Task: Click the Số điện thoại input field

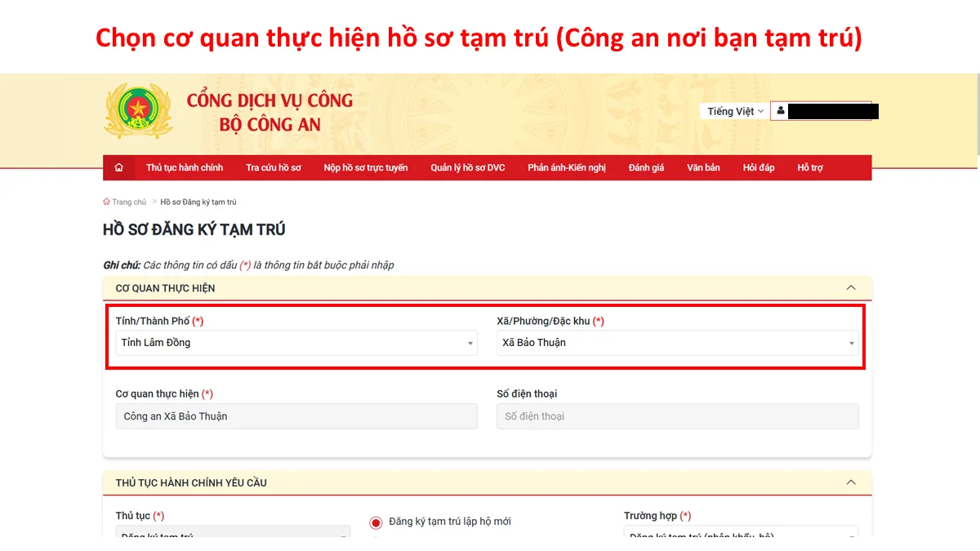Action: coord(678,416)
